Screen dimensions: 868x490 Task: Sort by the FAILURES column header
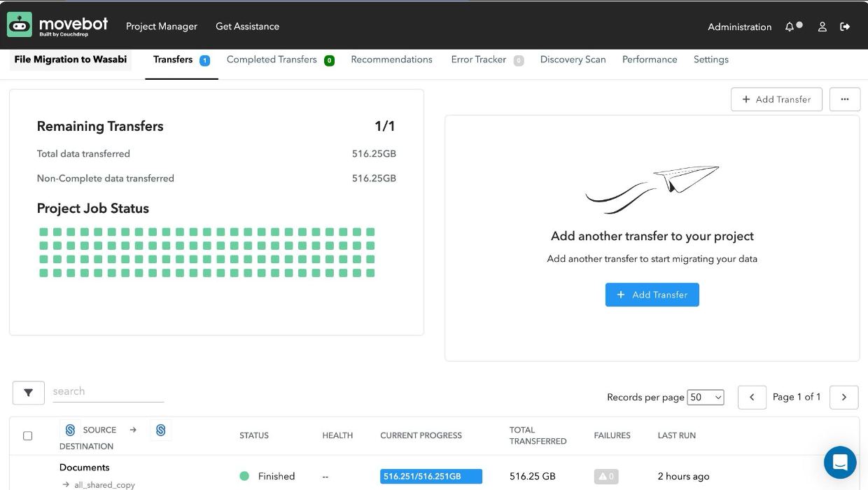[612, 435]
